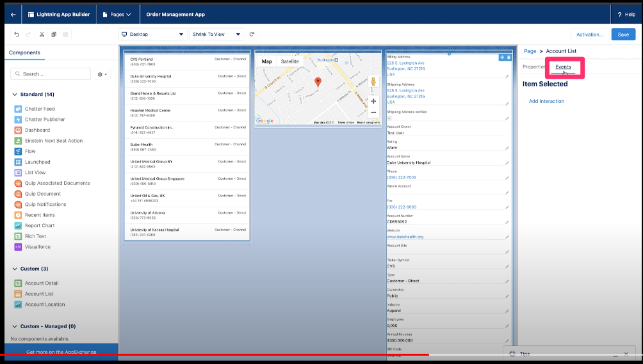This screenshot has height=364, width=643.
Task: Click the video progress bar
Action: 321,354
